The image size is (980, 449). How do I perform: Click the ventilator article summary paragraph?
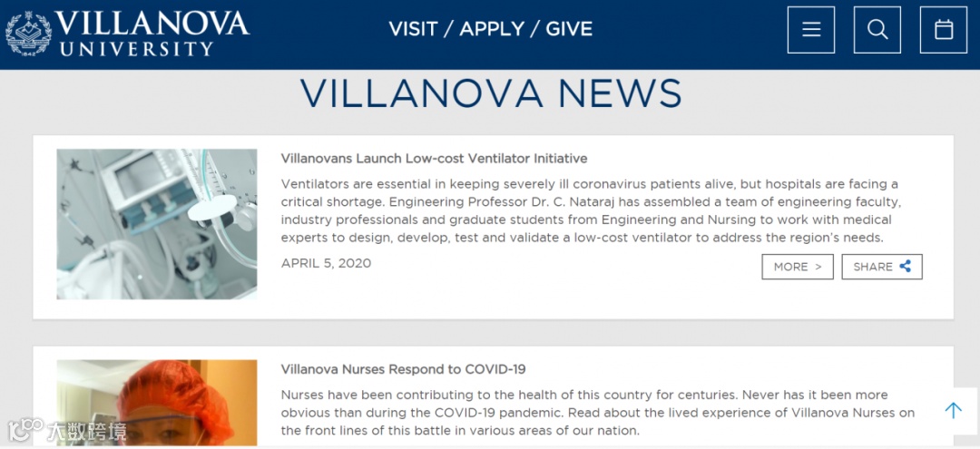click(x=590, y=211)
